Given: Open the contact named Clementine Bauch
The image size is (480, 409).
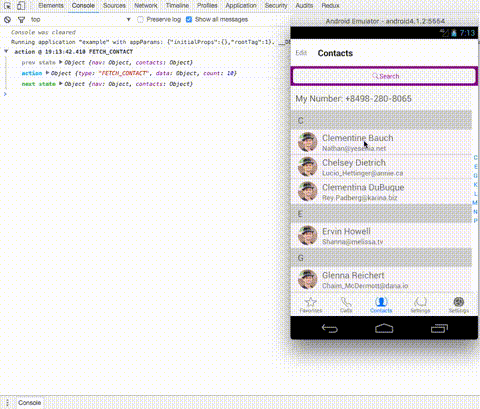Looking at the screenshot, I should point(382,142).
